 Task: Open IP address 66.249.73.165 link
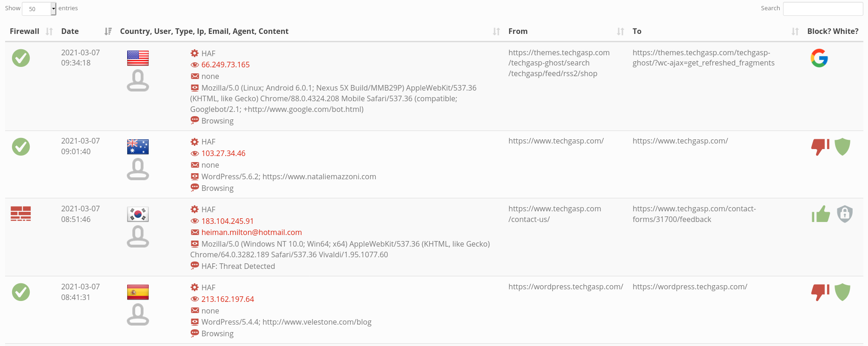click(x=225, y=65)
